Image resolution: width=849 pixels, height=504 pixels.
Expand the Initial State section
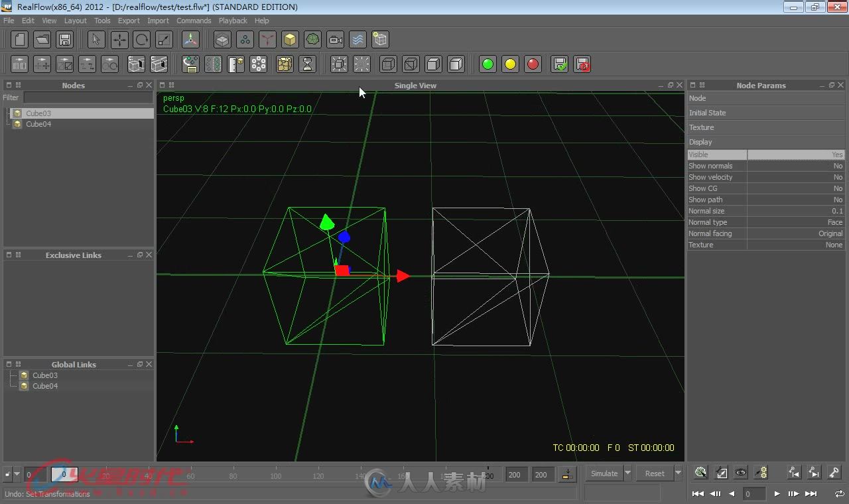(766, 113)
